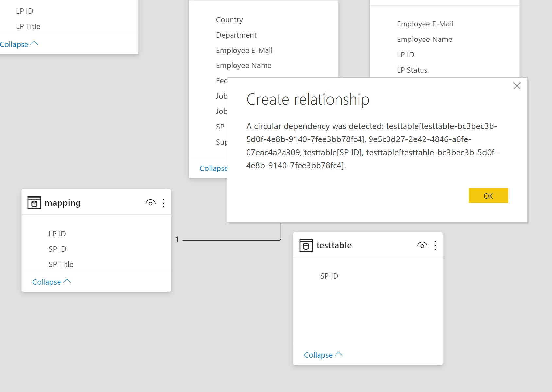Collapse the testtable table card
Image resolution: width=552 pixels, height=392 pixels.
[323, 355]
